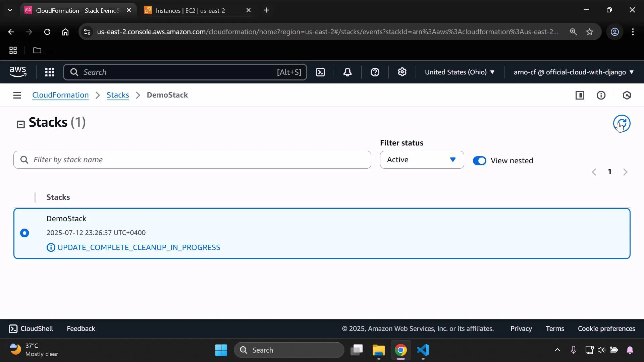Open the info help panel icon
The width and height of the screenshot is (644, 362).
(601, 95)
